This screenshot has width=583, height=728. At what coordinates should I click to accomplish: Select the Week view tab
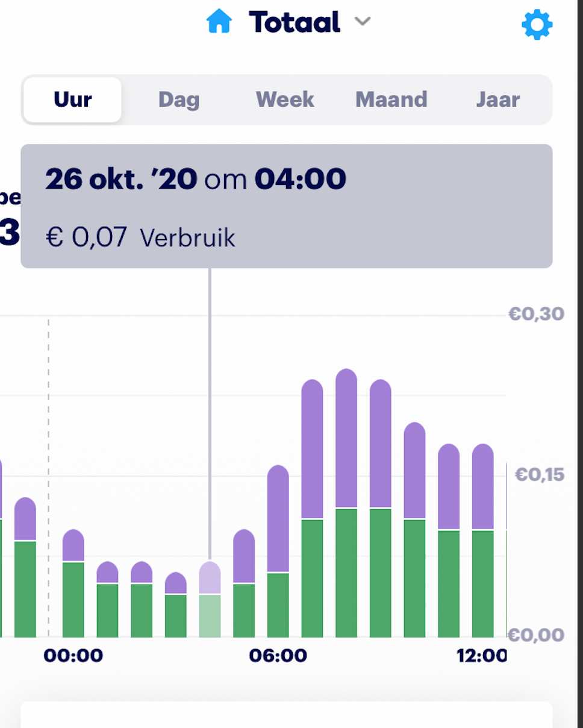tap(285, 99)
